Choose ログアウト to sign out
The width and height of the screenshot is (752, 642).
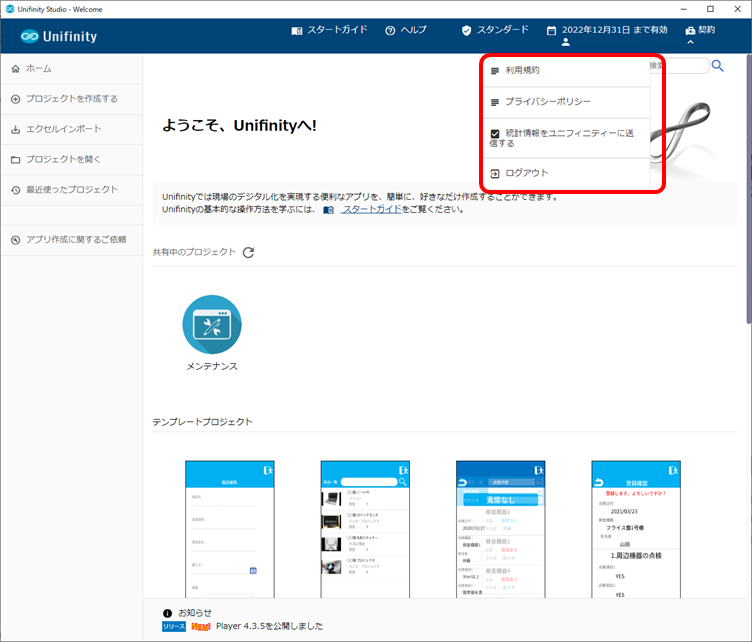pyautogui.click(x=526, y=173)
